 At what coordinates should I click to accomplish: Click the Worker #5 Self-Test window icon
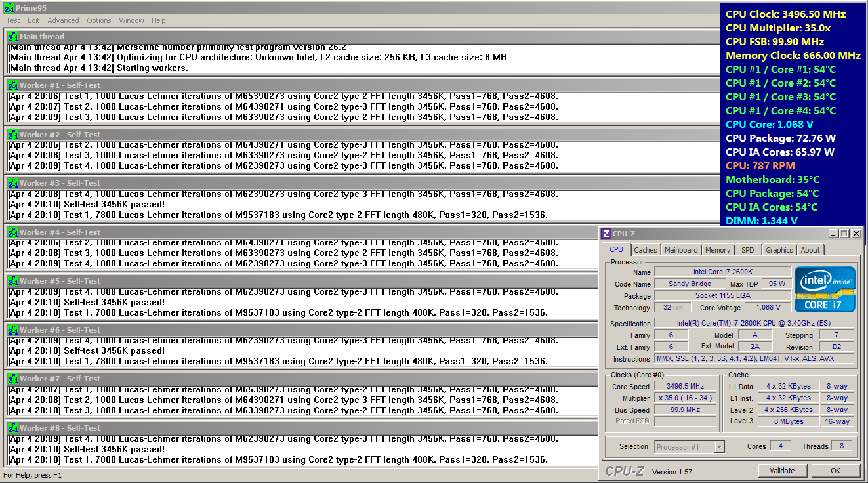point(12,282)
